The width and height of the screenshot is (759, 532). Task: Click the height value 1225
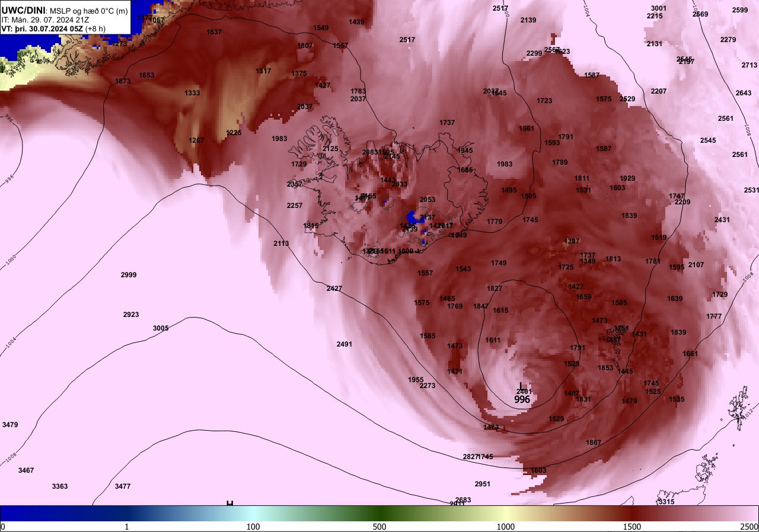234,133
